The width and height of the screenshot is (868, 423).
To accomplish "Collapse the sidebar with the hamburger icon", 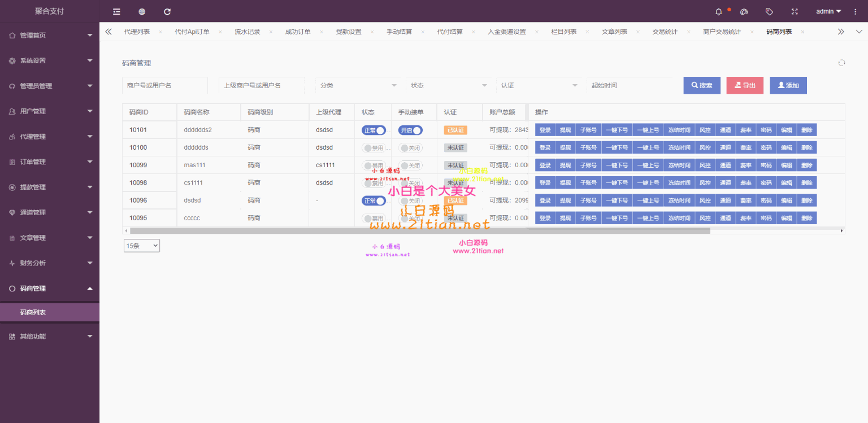I will [x=116, y=11].
